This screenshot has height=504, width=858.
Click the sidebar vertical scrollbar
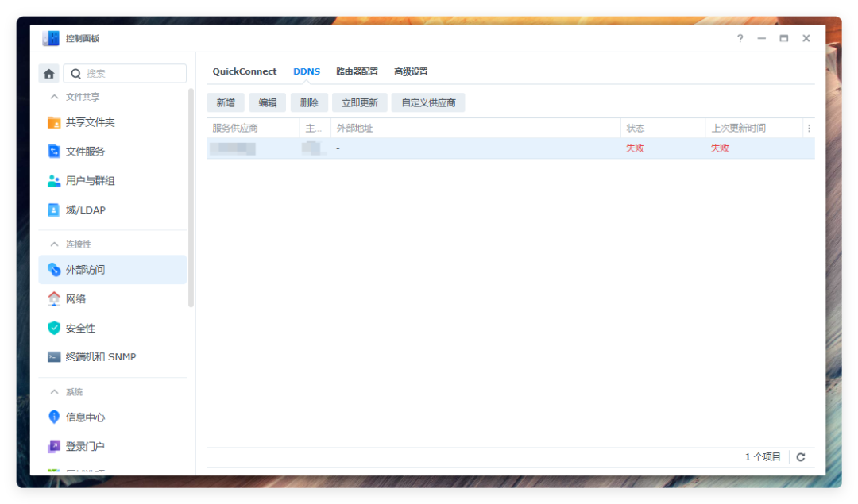coord(191,198)
